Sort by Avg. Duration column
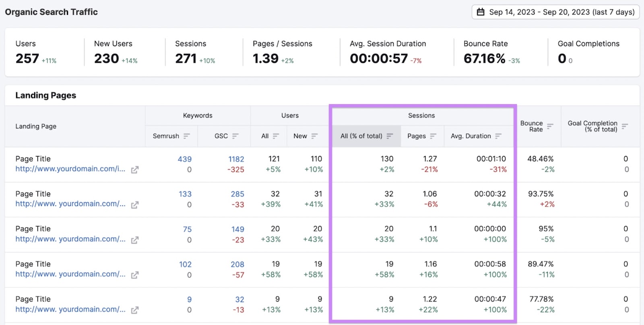The image size is (644, 325). coord(498,136)
